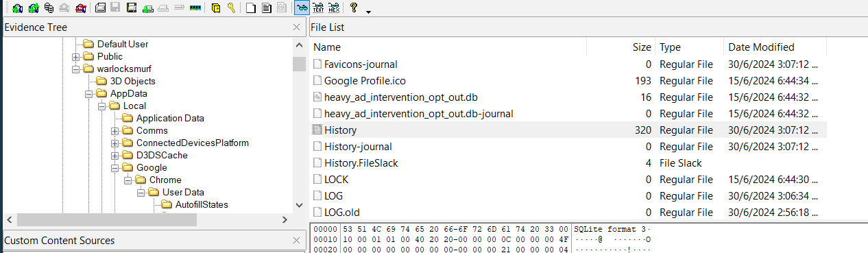Select the History.FileSlack entry

361,163
